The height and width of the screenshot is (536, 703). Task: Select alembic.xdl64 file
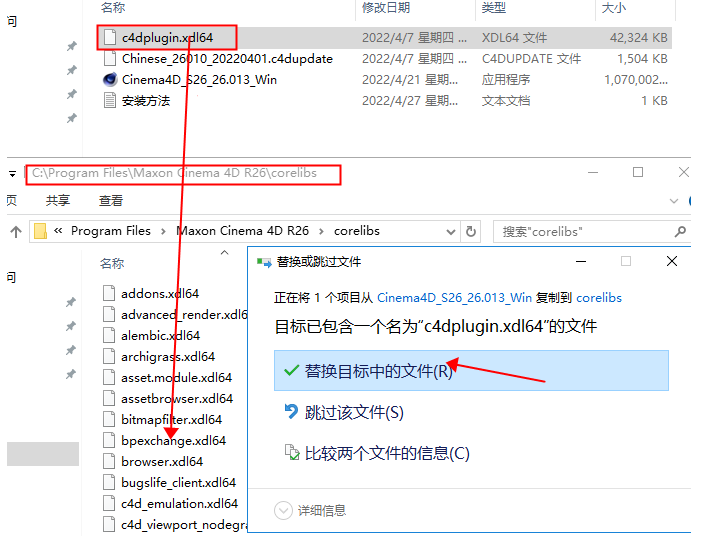[x=160, y=336]
